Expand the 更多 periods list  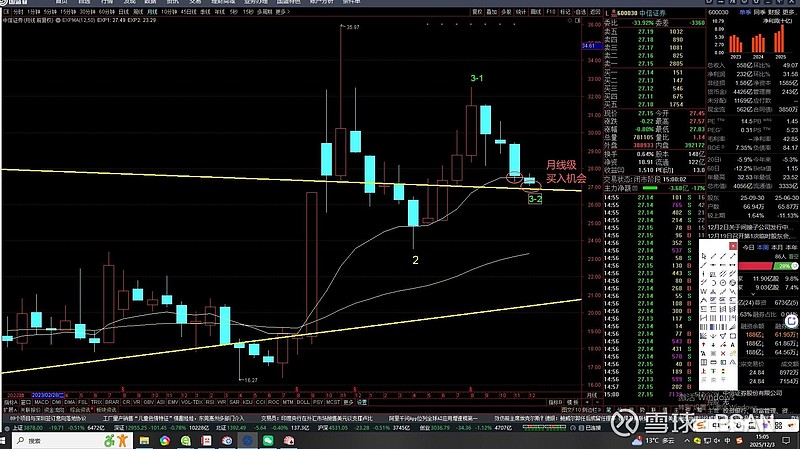[x=283, y=12]
